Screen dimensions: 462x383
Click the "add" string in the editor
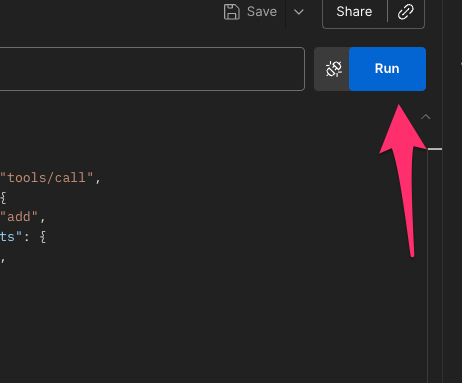coord(19,217)
